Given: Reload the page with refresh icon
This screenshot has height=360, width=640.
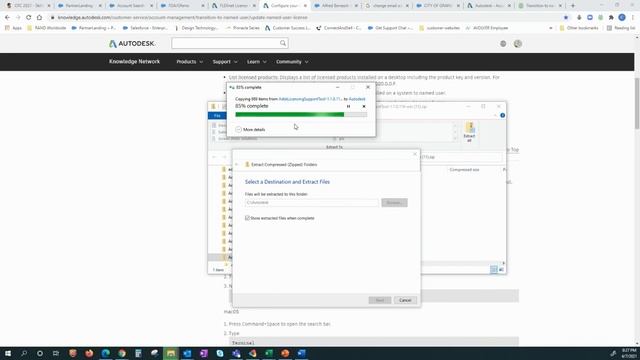Looking at the screenshot, I should 29,18.
